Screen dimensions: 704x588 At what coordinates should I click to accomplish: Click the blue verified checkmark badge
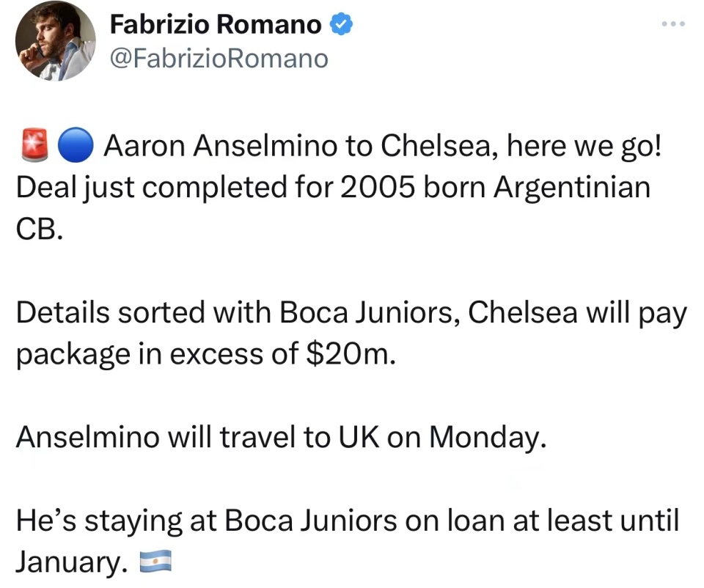[341, 23]
